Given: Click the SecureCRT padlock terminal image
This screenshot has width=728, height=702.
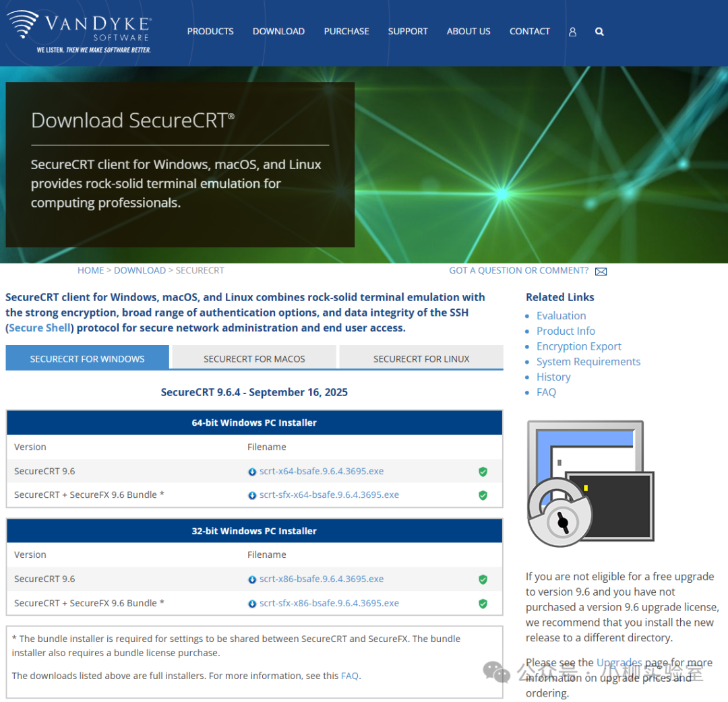Looking at the screenshot, I should (590, 484).
